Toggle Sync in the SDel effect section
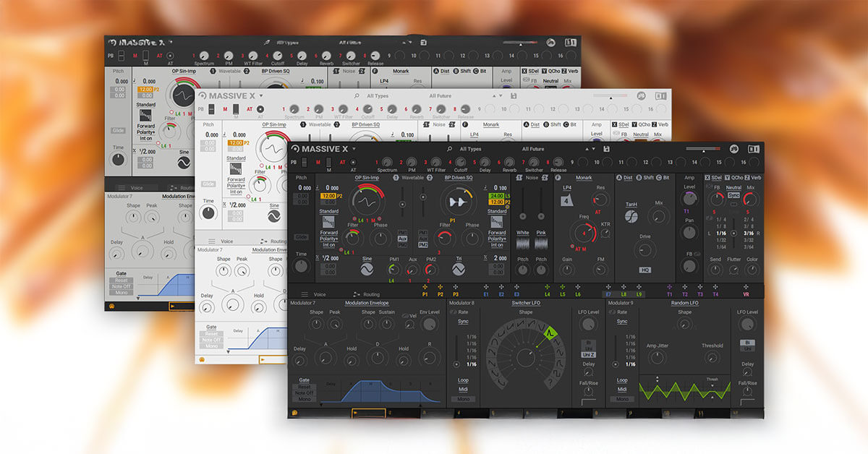The image size is (868, 454). click(733, 195)
